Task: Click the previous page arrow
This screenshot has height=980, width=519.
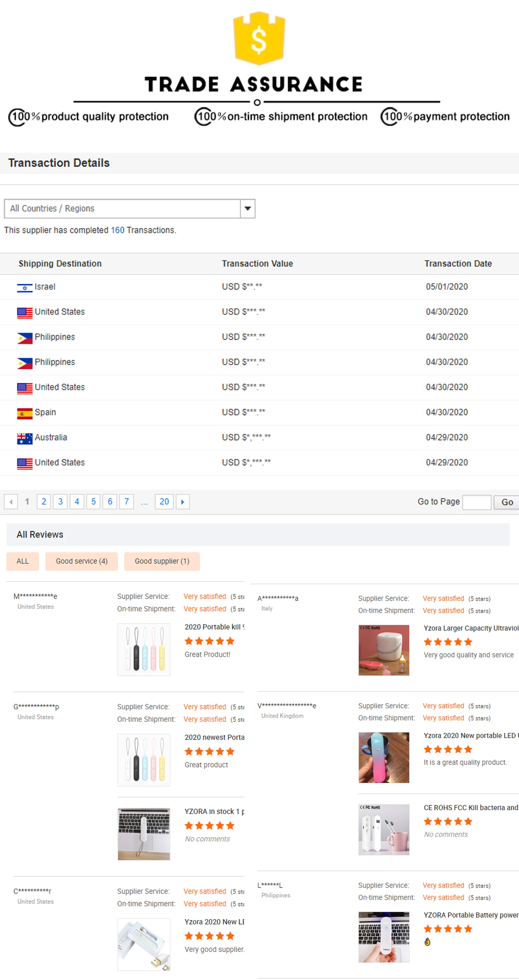Action: pyautogui.click(x=11, y=502)
